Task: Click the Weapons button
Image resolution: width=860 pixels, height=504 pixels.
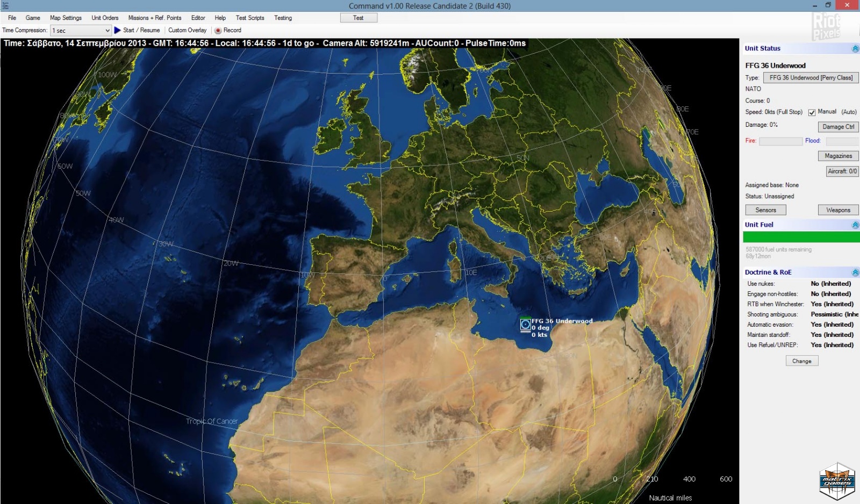Action: [x=838, y=210]
